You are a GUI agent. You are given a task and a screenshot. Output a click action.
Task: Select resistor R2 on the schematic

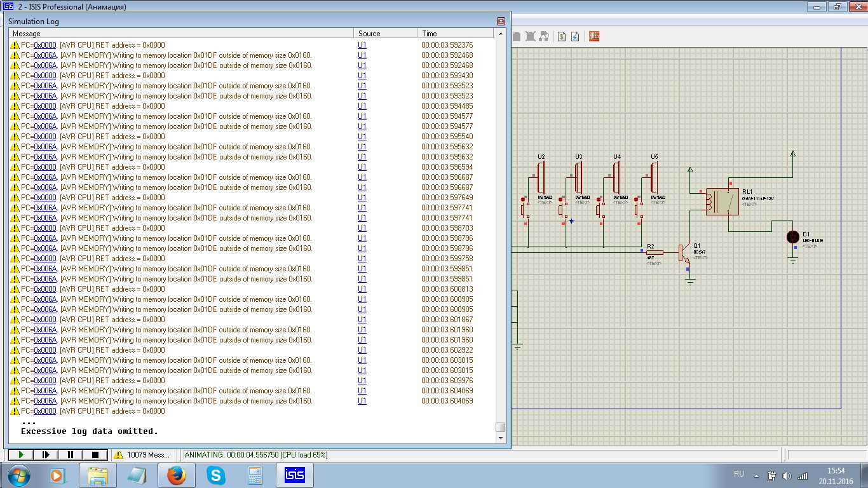[x=654, y=252]
